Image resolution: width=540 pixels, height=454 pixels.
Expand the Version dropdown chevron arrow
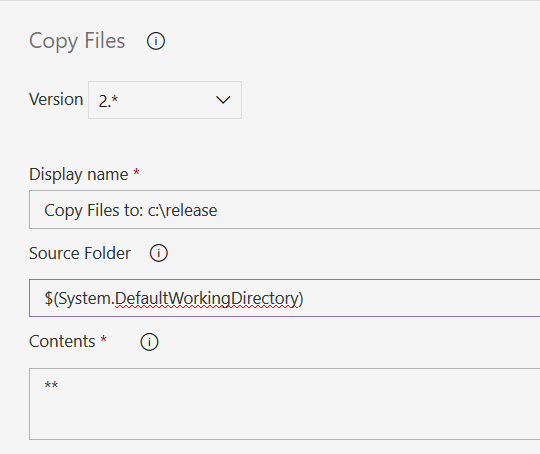[223, 100]
